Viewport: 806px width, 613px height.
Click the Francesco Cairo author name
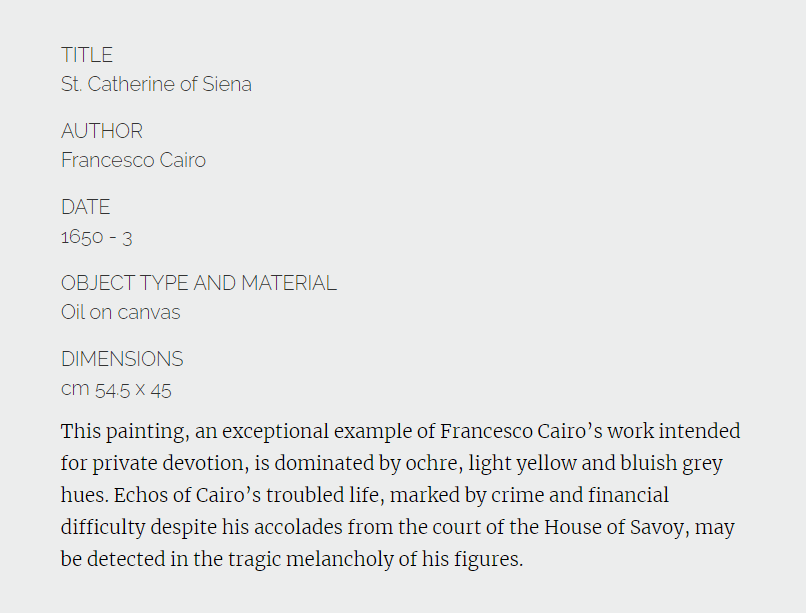[134, 160]
